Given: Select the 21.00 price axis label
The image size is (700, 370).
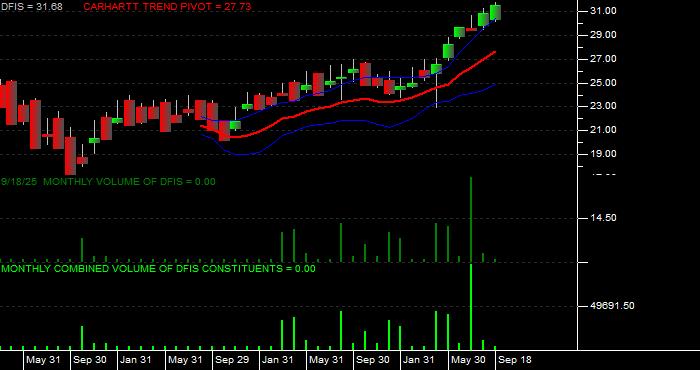Looking at the screenshot, I should coord(604,130).
